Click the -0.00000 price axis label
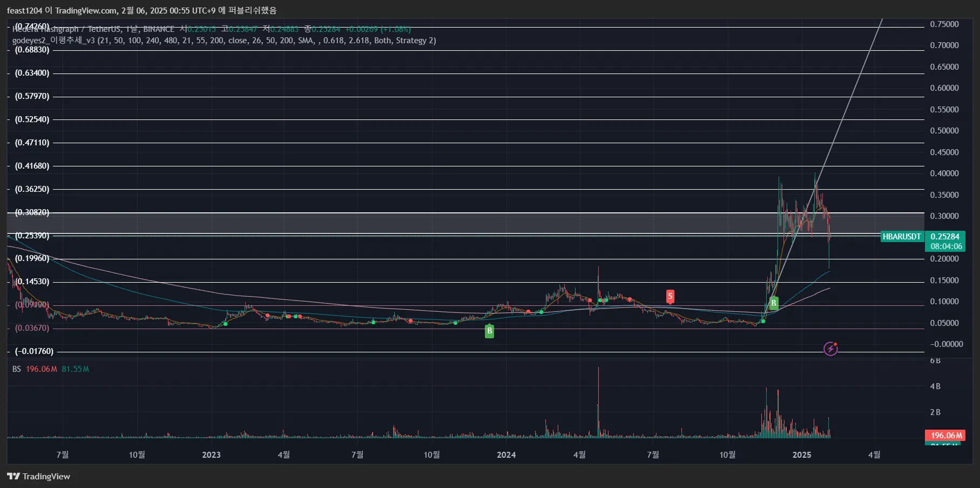Screen dimensions: 980x488 pos(946,344)
